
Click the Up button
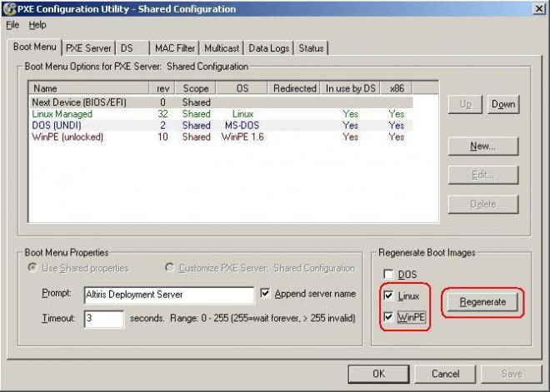click(x=465, y=104)
